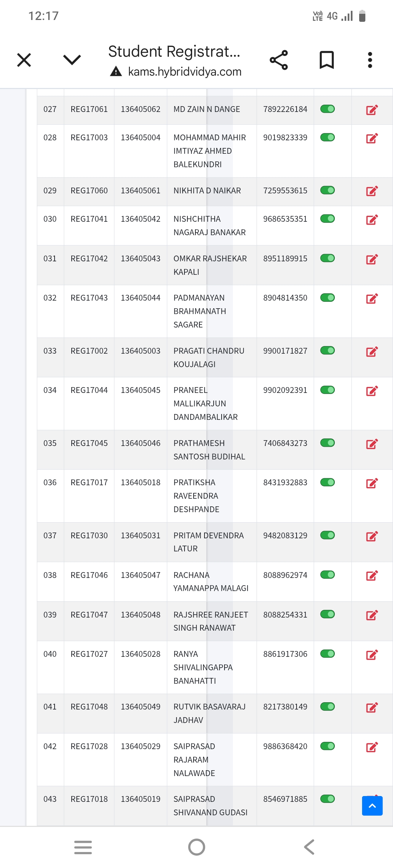
Task: Bookmark this Student Registration page
Action: (x=326, y=60)
